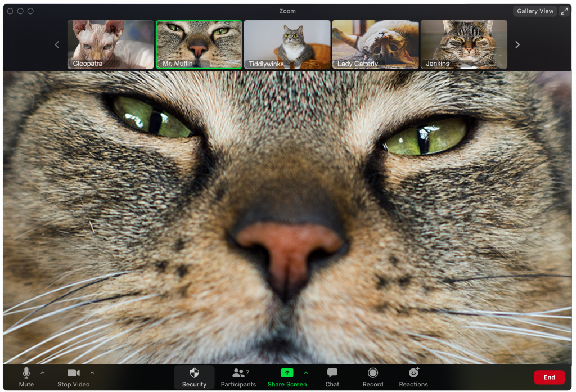Open the Participants panel
Screen dimensions: 576x392
pos(238,376)
